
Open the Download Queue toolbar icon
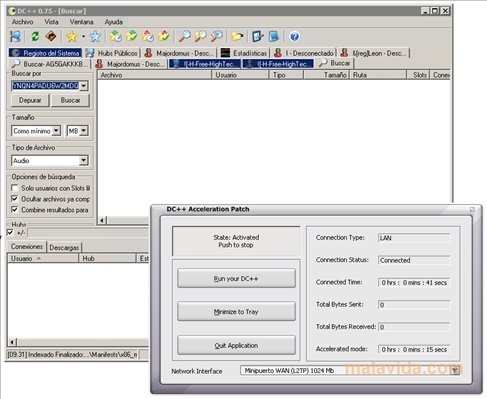116,36
